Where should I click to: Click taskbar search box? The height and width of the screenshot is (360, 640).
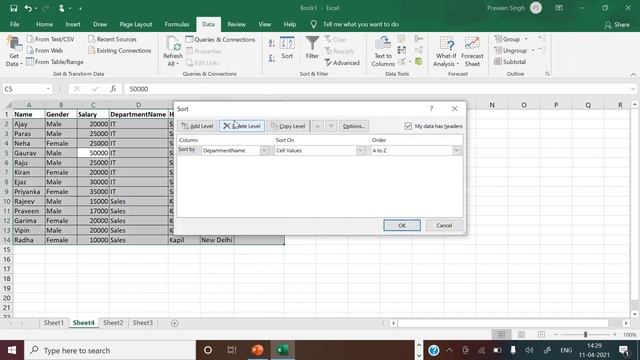110,350
